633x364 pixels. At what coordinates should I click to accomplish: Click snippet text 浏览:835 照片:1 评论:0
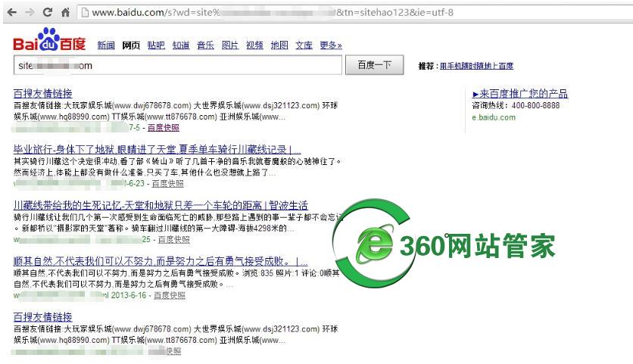282,273
